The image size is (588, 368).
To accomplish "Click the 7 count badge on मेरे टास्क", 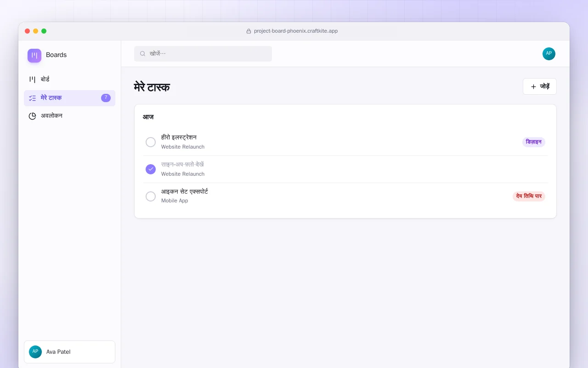I will [106, 98].
